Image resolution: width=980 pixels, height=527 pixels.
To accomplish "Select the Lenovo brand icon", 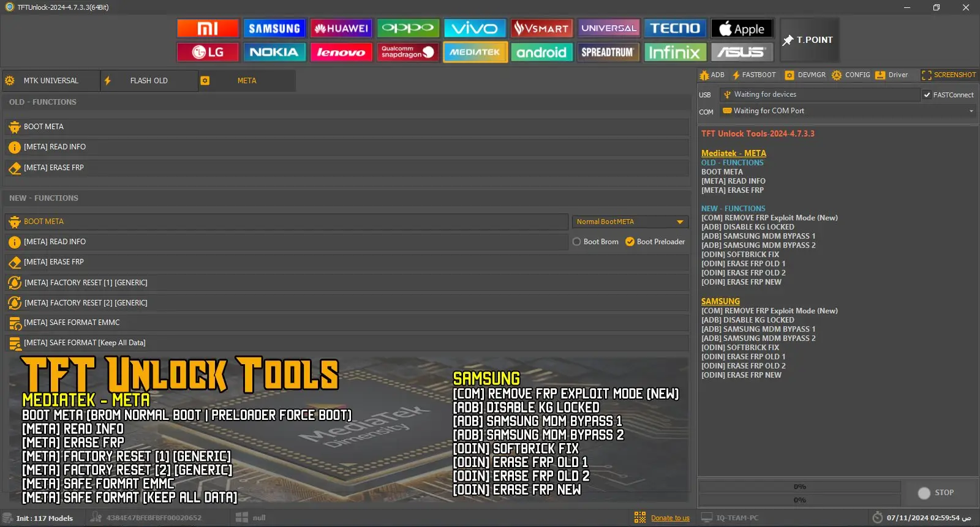I will (x=341, y=52).
